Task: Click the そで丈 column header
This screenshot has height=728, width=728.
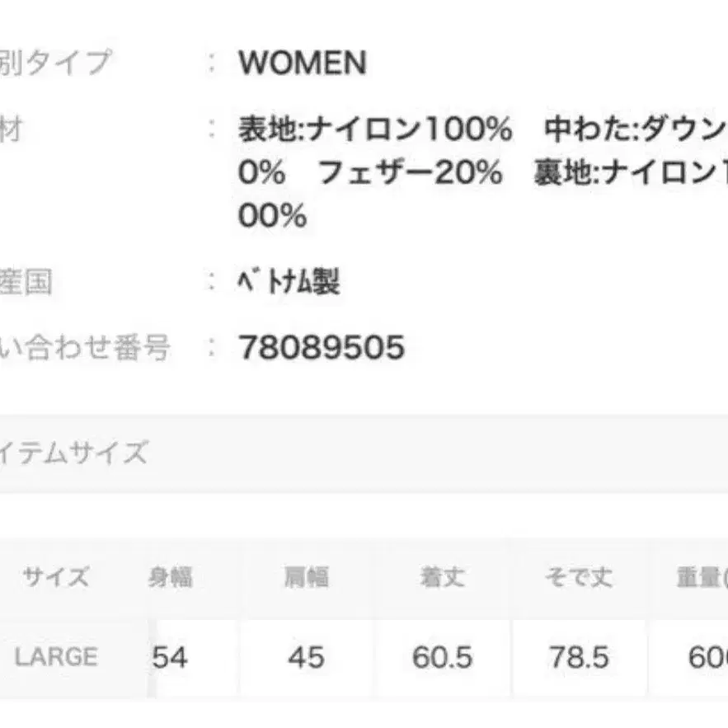Action: (x=579, y=577)
